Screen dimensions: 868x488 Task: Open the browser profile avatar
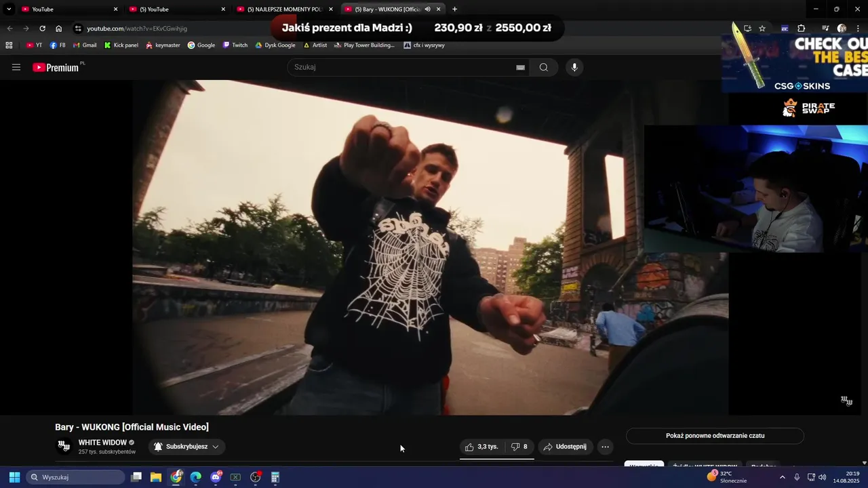coord(842,28)
